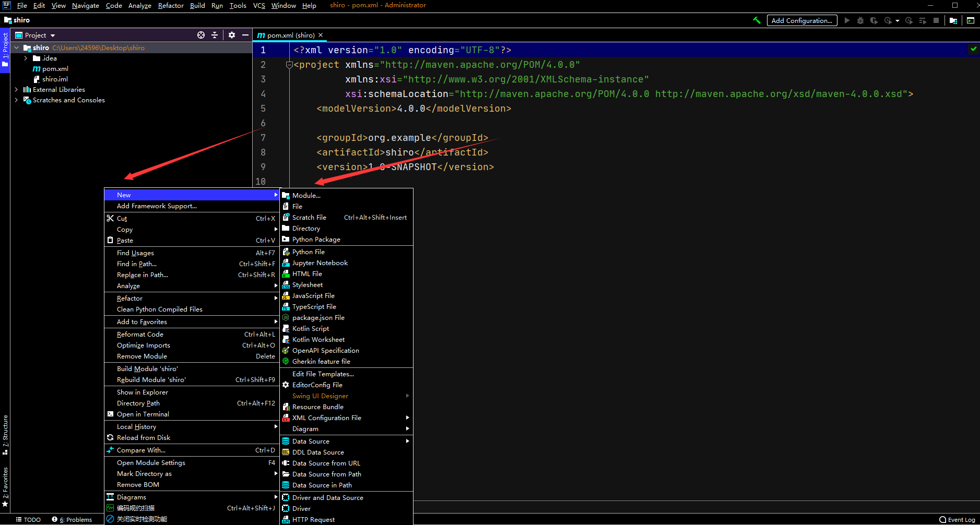Open the VCS menu in menu bar
Screen dimensions: 980x525
click(x=259, y=5)
